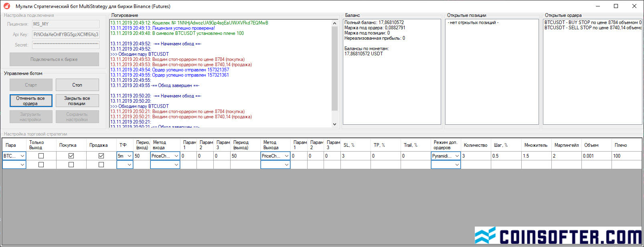Click 'Нереализованная прибыль: 0' line

[375, 38]
